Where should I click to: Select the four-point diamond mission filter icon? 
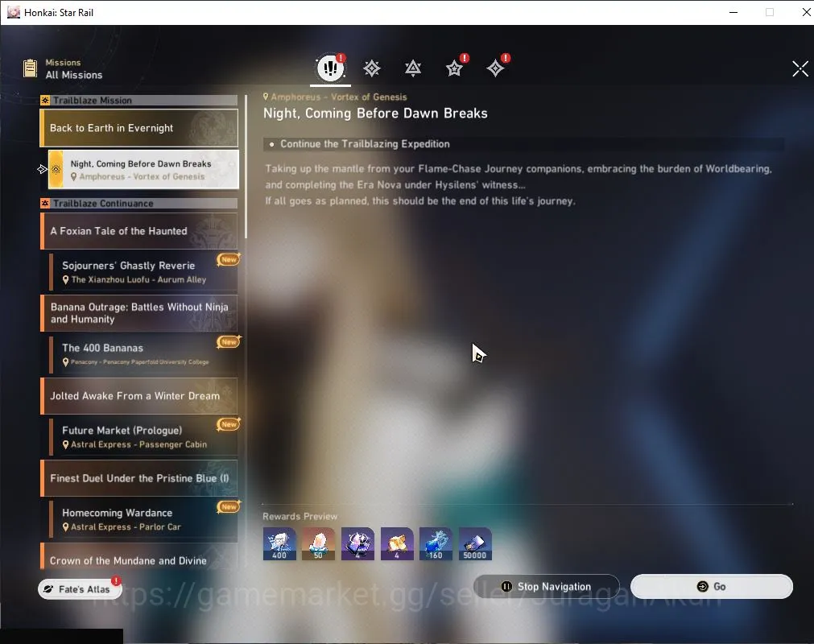click(x=495, y=68)
